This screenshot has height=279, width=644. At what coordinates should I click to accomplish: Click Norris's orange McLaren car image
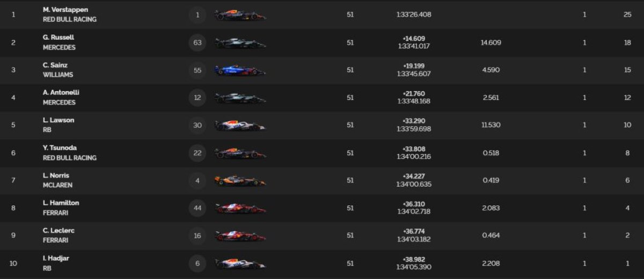pos(240,181)
